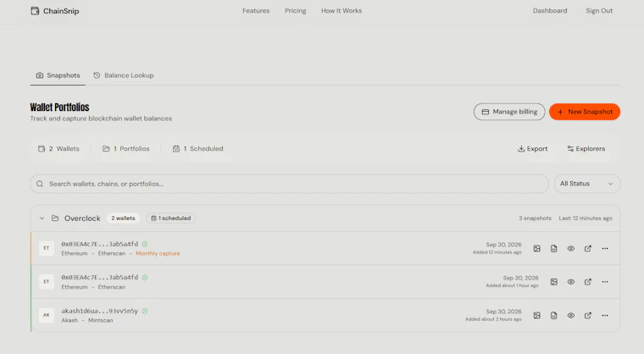Toggle eye view for Monthly capture wallet
Viewport: 644px width, 354px height.
(x=571, y=248)
